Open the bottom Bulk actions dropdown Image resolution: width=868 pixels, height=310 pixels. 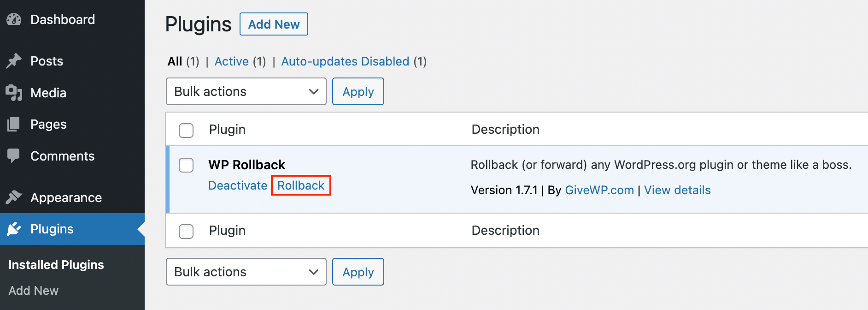coord(246,272)
